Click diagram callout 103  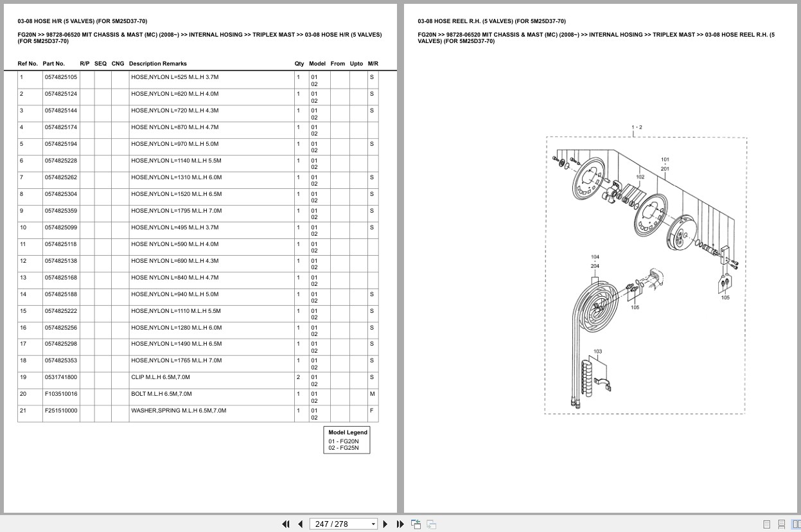click(598, 351)
